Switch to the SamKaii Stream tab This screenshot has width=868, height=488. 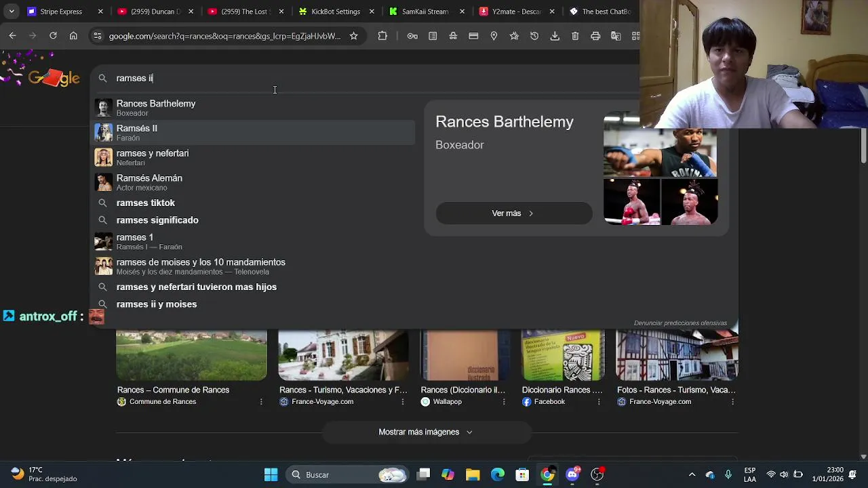pyautogui.click(x=427, y=12)
